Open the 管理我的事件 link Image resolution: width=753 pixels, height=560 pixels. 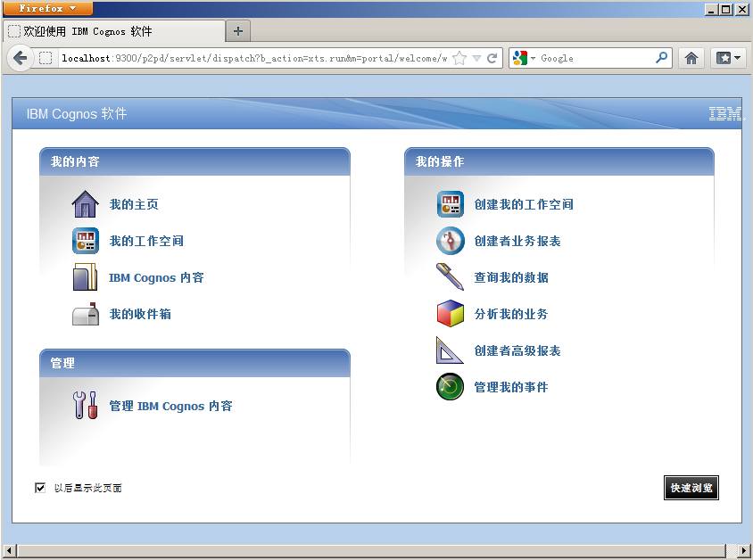(x=511, y=387)
